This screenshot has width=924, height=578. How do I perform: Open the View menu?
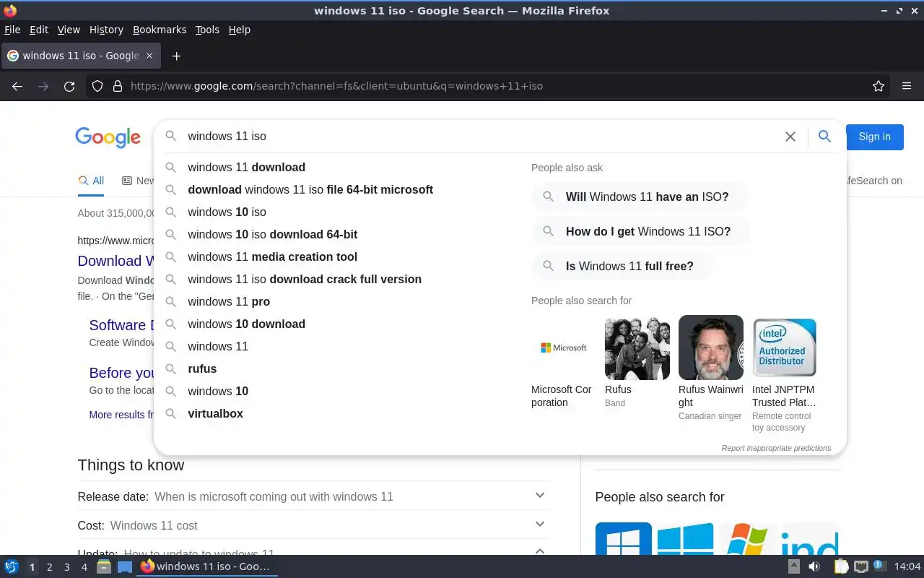click(69, 30)
